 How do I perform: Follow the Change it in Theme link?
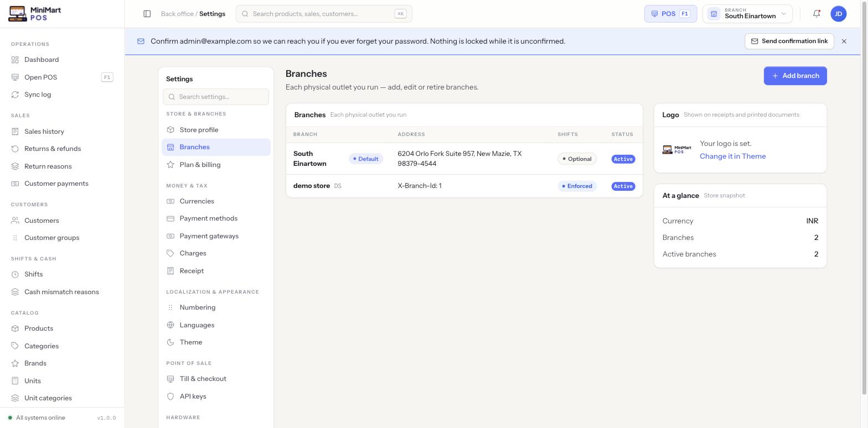tap(733, 156)
